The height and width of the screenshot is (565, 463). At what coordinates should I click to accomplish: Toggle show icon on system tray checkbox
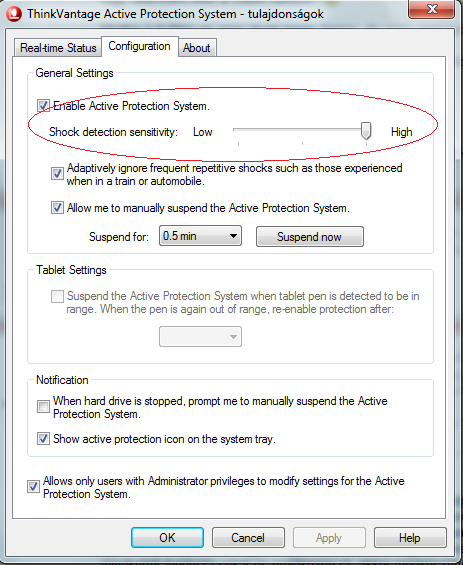43,439
